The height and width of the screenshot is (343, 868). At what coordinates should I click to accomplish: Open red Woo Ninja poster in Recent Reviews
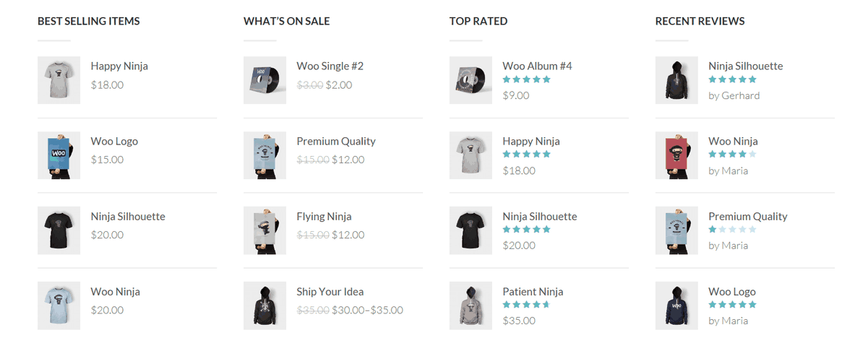click(676, 156)
